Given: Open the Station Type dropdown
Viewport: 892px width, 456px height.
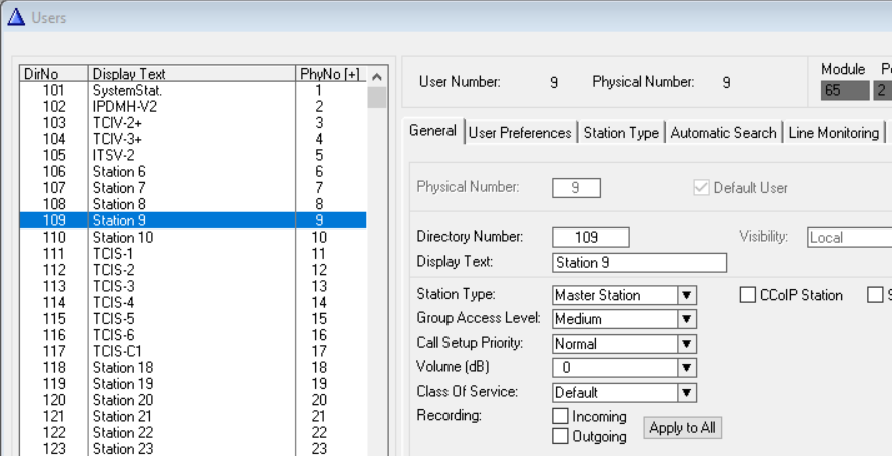Looking at the screenshot, I should click(x=687, y=295).
